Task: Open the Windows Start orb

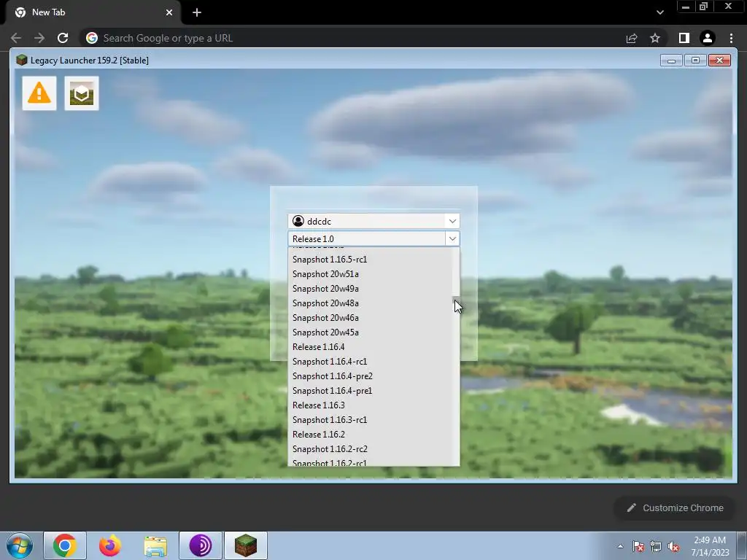Action: pos(20,545)
